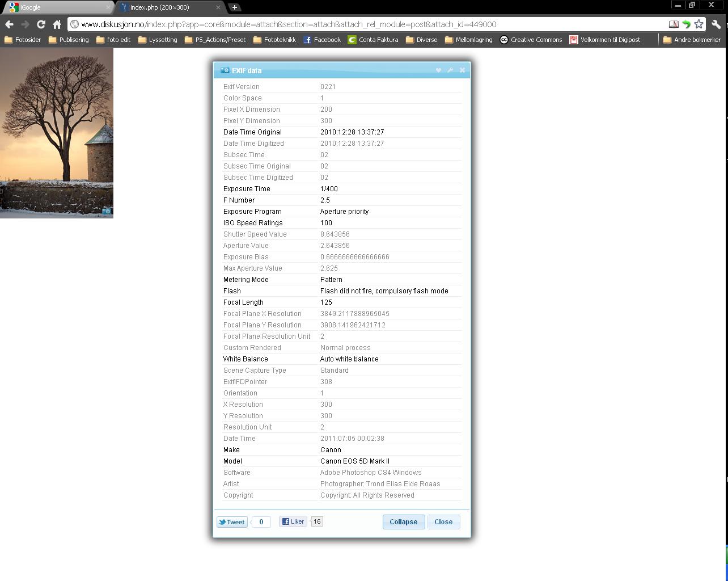Open the Facebook bookmark

(x=322, y=40)
